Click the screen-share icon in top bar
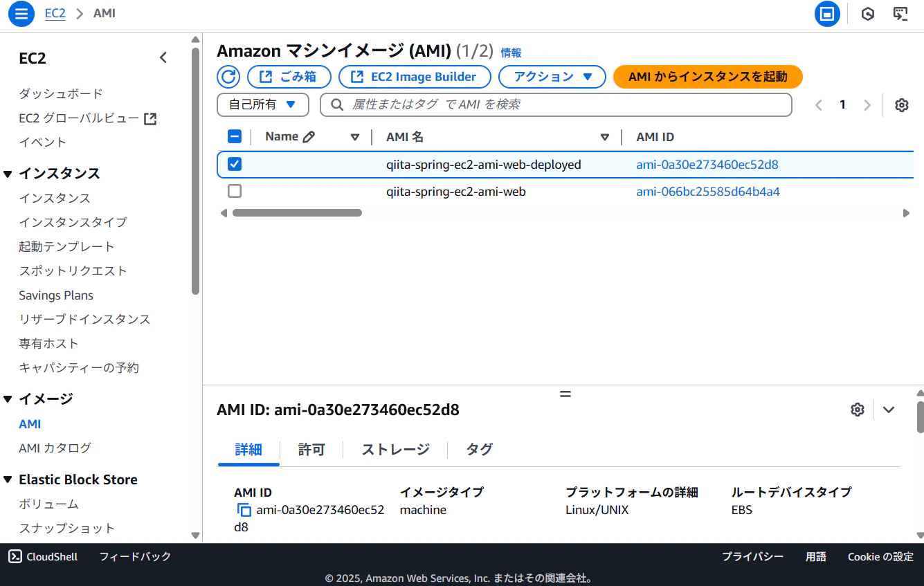This screenshot has height=586, width=924. click(x=900, y=14)
